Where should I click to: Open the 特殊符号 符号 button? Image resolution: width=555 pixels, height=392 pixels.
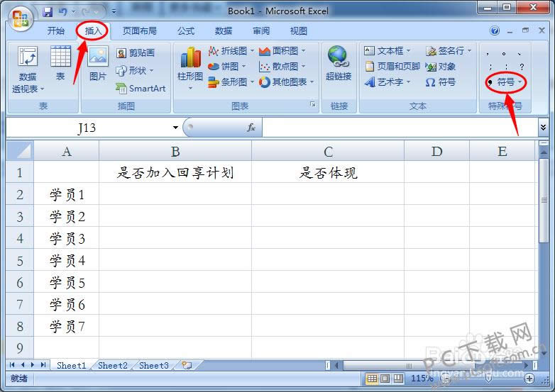tap(505, 82)
